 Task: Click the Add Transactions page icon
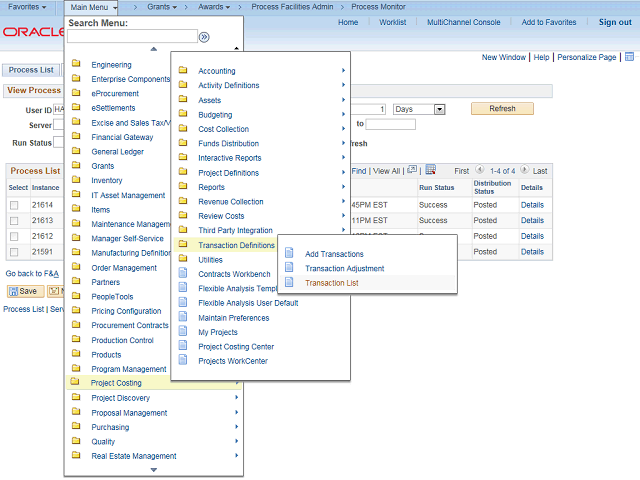coord(290,254)
